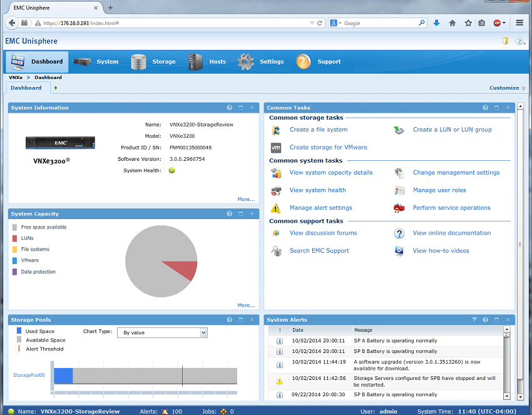Open the StoragePool00 link
The image size is (532, 415).
point(29,375)
